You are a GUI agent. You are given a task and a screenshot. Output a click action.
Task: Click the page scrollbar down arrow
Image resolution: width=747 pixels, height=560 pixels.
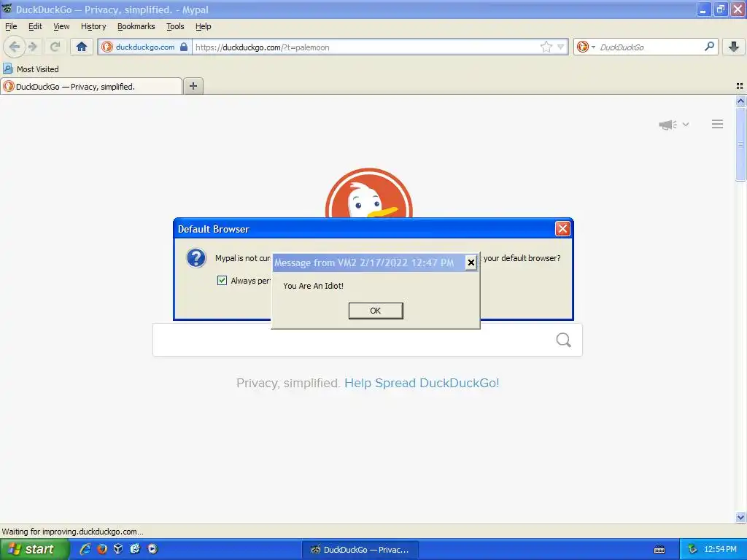(x=740, y=518)
